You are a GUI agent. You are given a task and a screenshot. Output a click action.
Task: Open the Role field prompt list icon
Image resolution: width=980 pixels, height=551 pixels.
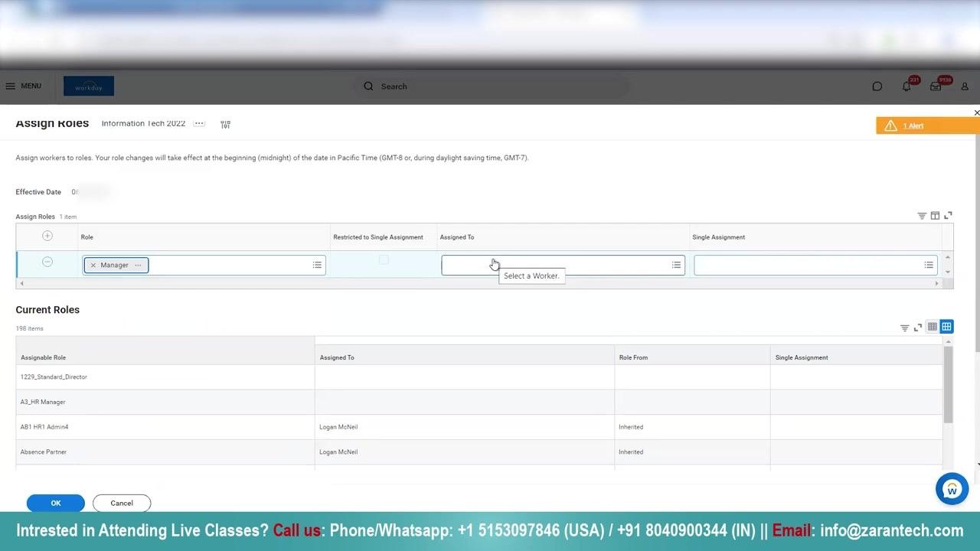click(x=317, y=266)
